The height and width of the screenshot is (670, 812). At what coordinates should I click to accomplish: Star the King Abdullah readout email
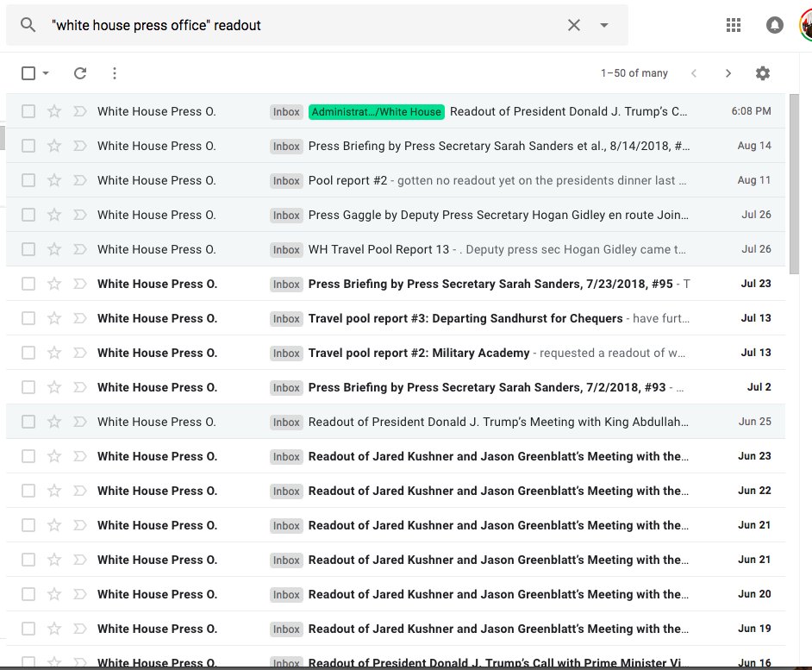tap(54, 422)
